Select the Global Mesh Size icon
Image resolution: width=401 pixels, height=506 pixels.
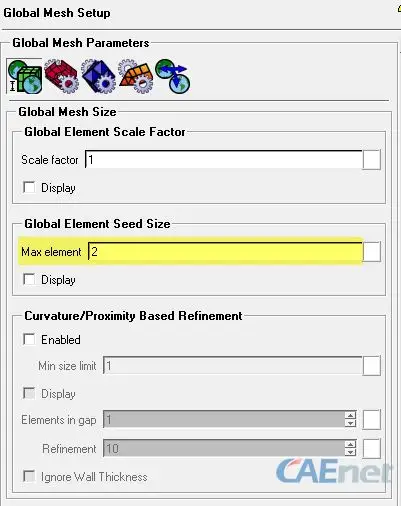click(24, 76)
